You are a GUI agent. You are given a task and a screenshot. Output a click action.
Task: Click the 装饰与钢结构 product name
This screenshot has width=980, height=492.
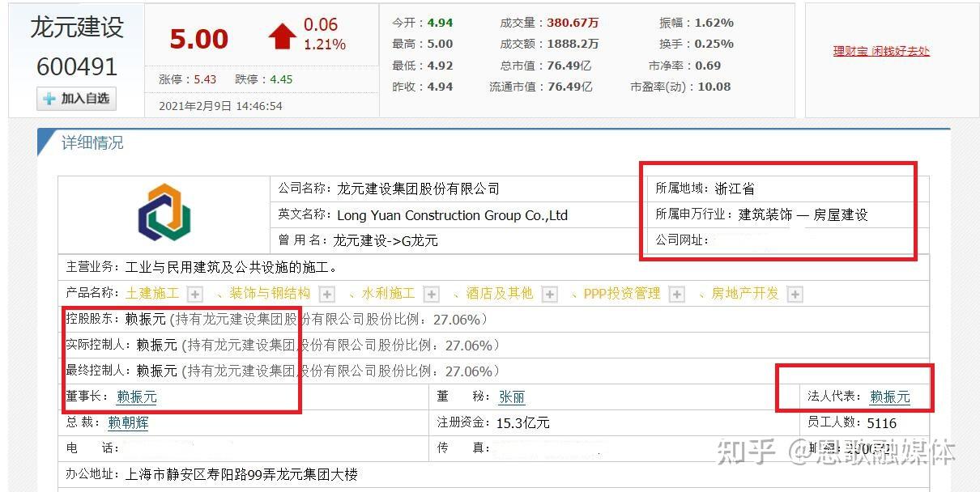pos(270,293)
